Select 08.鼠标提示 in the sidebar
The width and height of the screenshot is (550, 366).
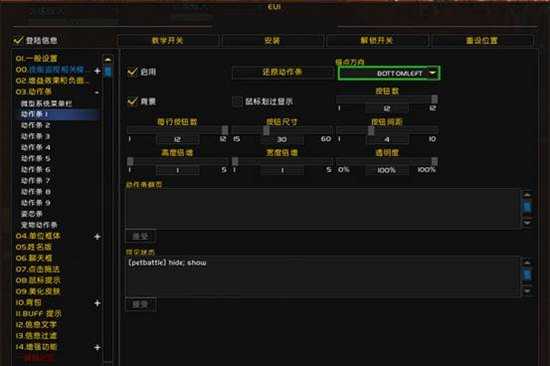(x=38, y=280)
